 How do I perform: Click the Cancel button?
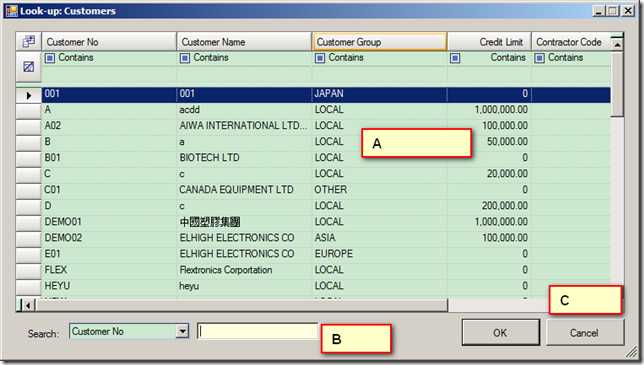pos(585,333)
